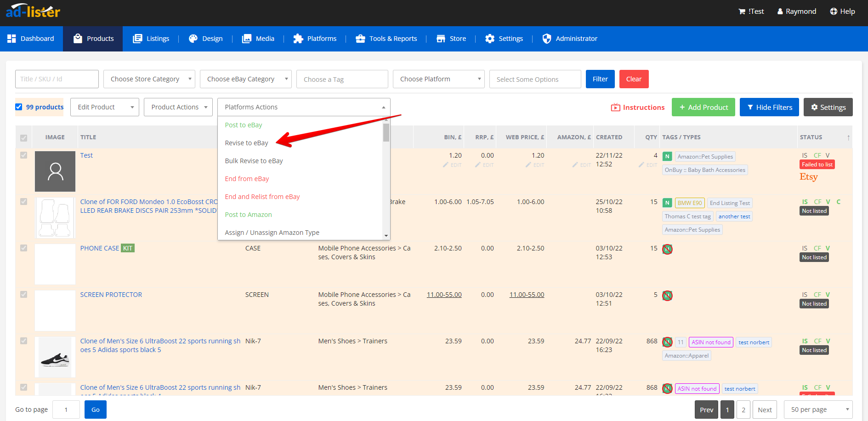Image resolution: width=868 pixels, height=421 pixels.
Task: Open Tools & Reports menu
Action: tap(386, 39)
